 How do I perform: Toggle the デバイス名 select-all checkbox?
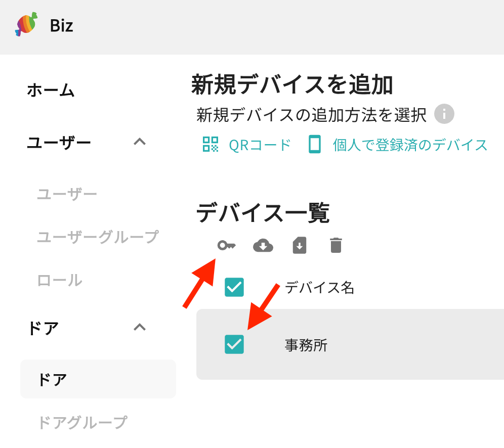(x=234, y=287)
